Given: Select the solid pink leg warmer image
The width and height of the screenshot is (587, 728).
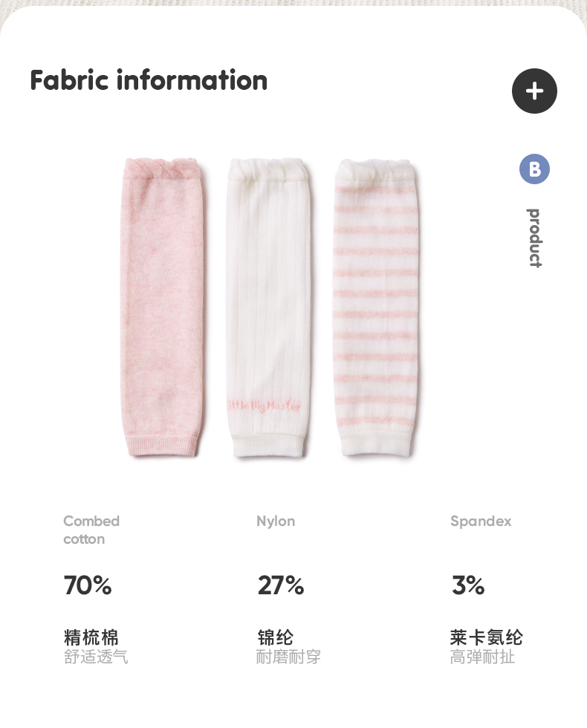Looking at the screenshot, I should (162, 307).
